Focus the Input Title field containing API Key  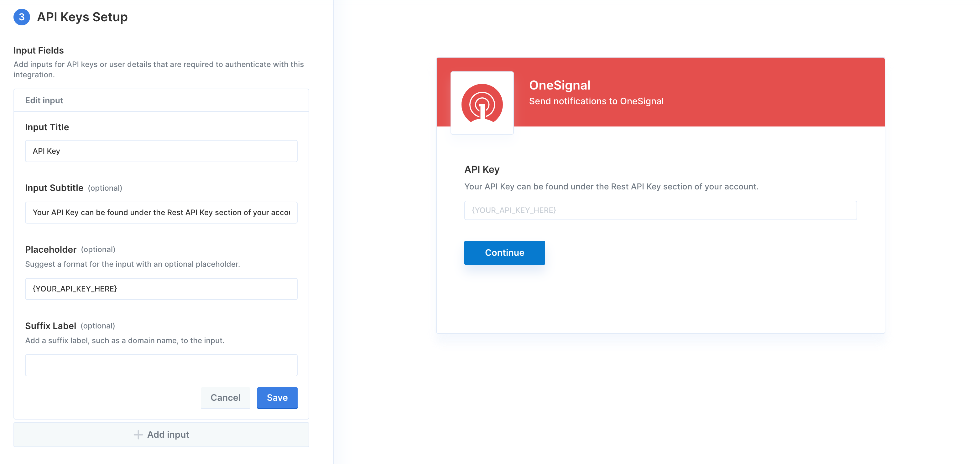[x=161, y=151]
